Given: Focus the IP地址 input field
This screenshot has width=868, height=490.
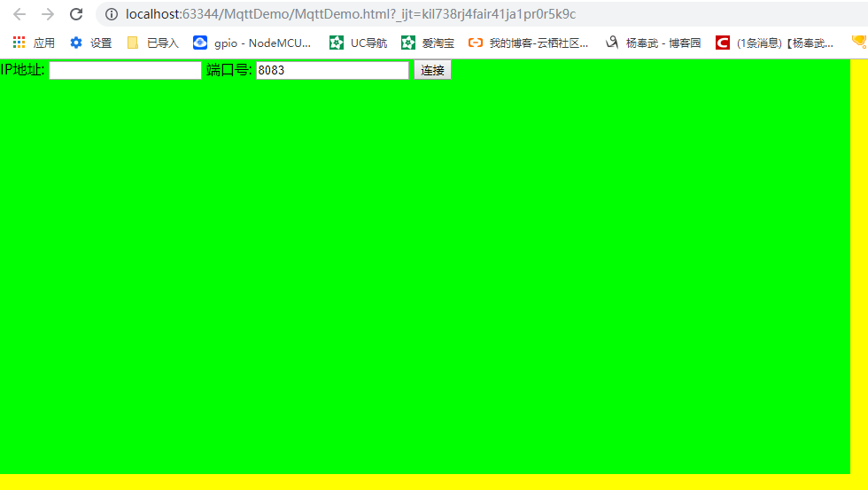Looking at the screenshot, I should (125, 70).
